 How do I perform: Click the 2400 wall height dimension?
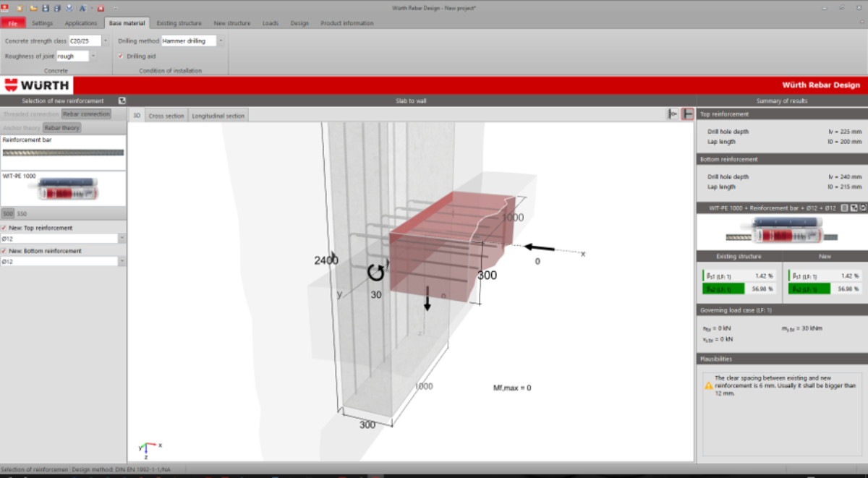coord(326,260)
